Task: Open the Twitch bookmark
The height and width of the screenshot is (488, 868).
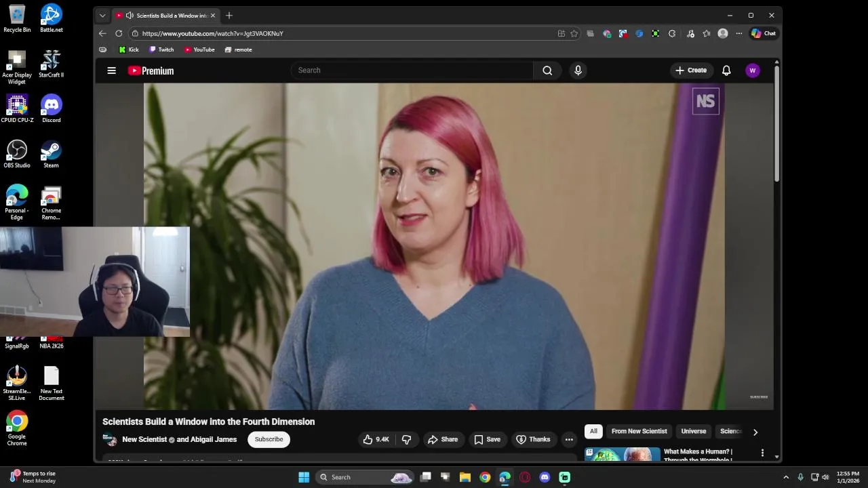Action: [x=161, y=49]
